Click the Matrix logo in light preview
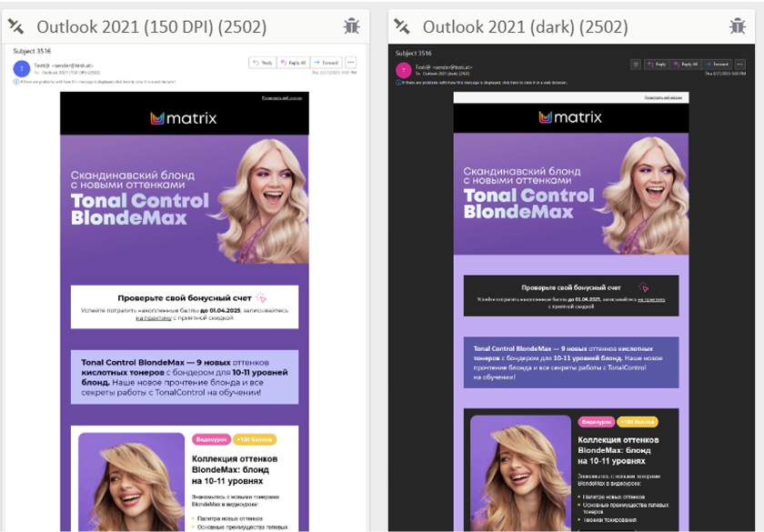Screen dimensions: 764x532 [x=184, y=117]
